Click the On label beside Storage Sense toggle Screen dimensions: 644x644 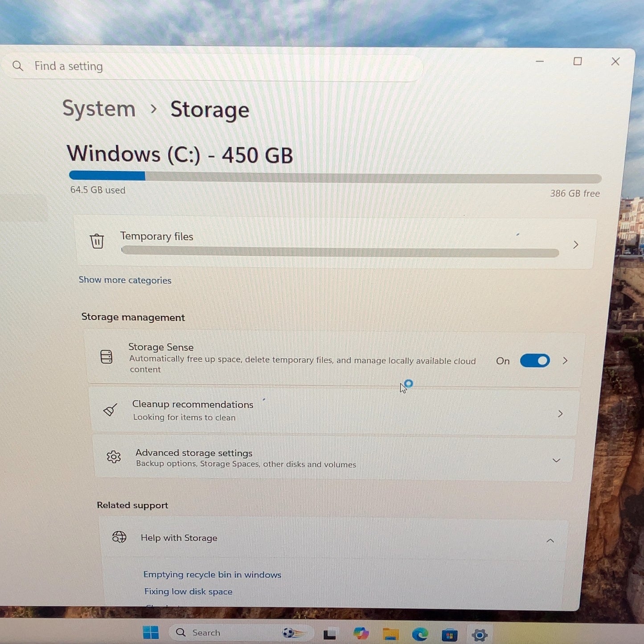[503, 361]
